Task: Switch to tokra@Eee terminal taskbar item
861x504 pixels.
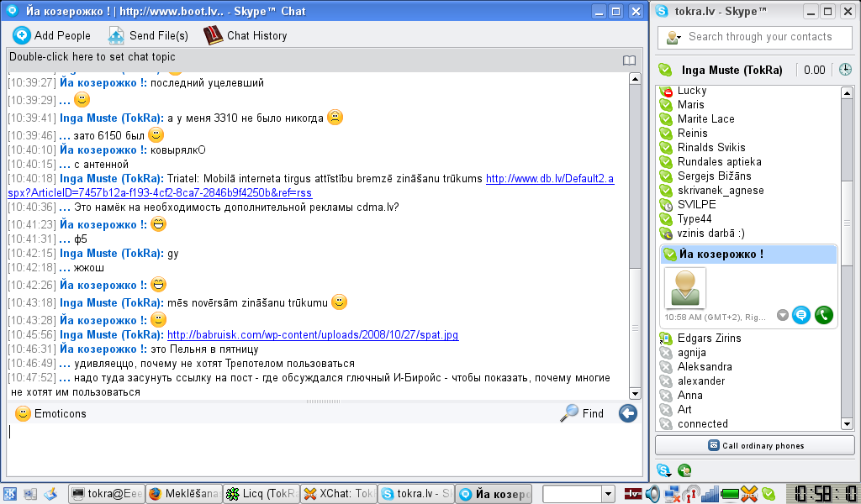Action: click(107, 494)
